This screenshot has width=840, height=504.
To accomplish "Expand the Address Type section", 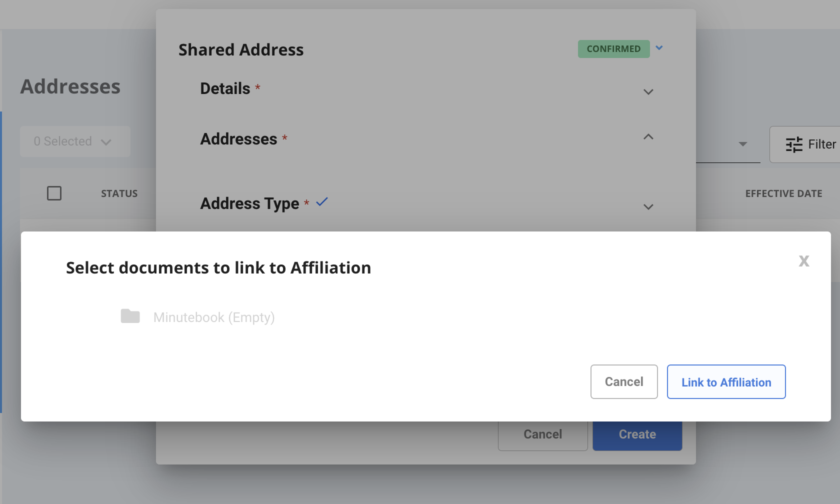I will [x=648, y=206].
